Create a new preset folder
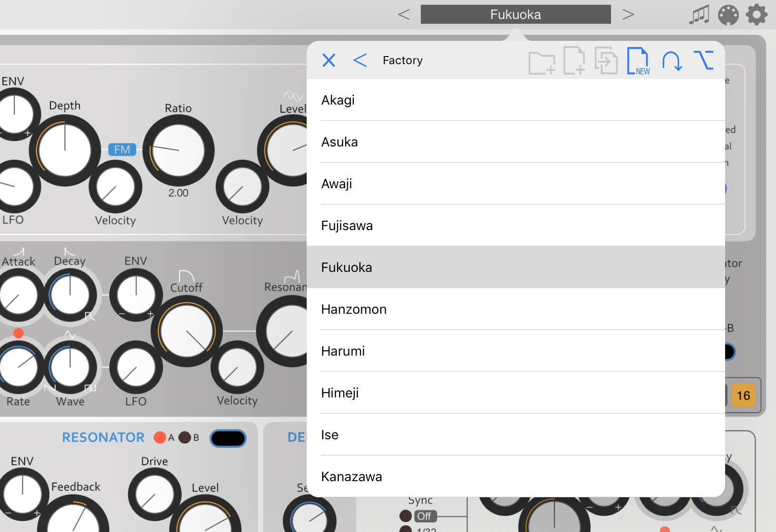 click(x=542, y=63)
